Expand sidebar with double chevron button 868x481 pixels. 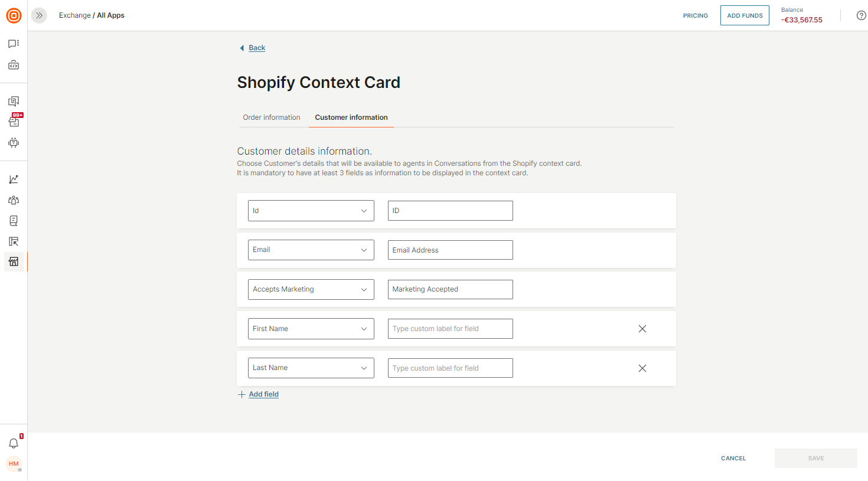tap(39, 15)
